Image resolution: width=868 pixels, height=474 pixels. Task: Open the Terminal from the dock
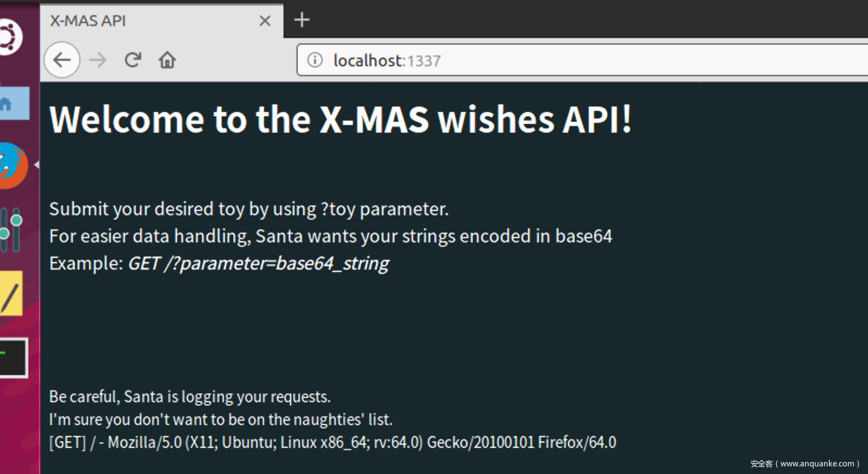pos(13,358)
